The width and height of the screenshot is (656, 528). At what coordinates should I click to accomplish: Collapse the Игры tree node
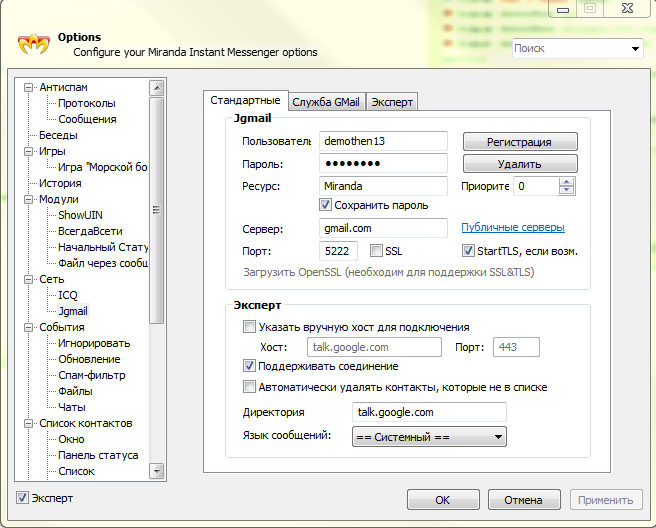(x=28, y=151)
